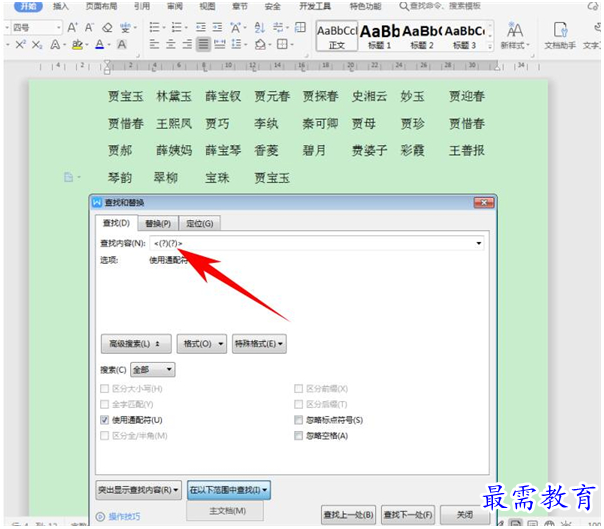This screenshot has height=529, width=604.
Task: Click the paragraph shading bucket icon
Action: click(x=260, y=45)
